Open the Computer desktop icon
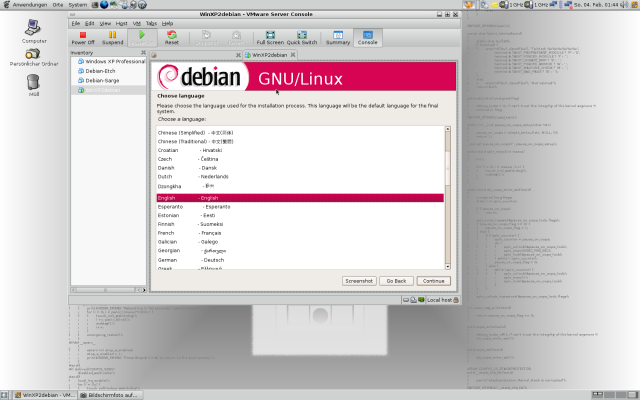Screen dimensions: 640x400 (34, 31)
